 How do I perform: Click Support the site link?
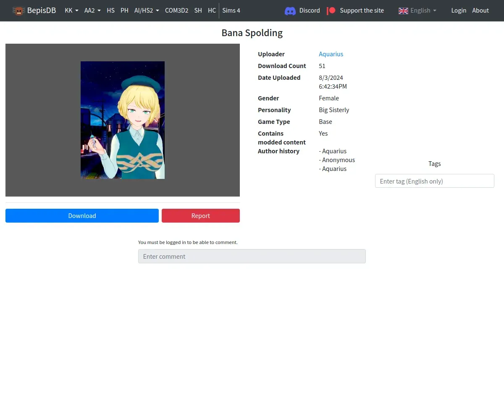tap(362, 10)
